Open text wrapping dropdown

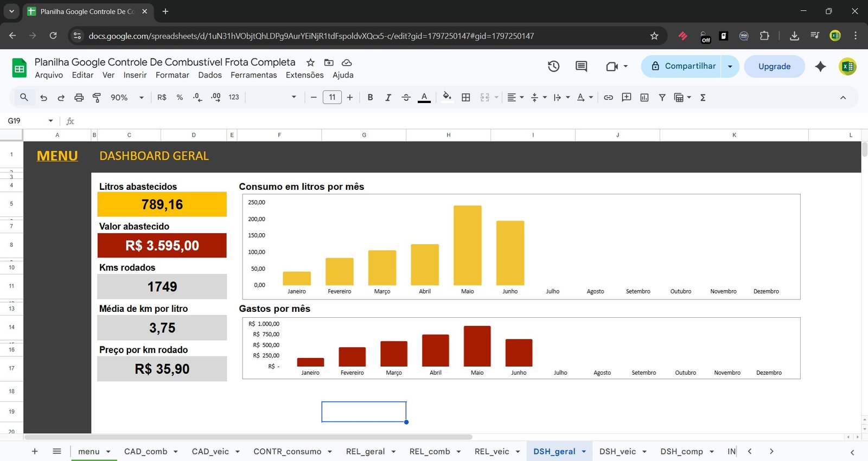561,98
